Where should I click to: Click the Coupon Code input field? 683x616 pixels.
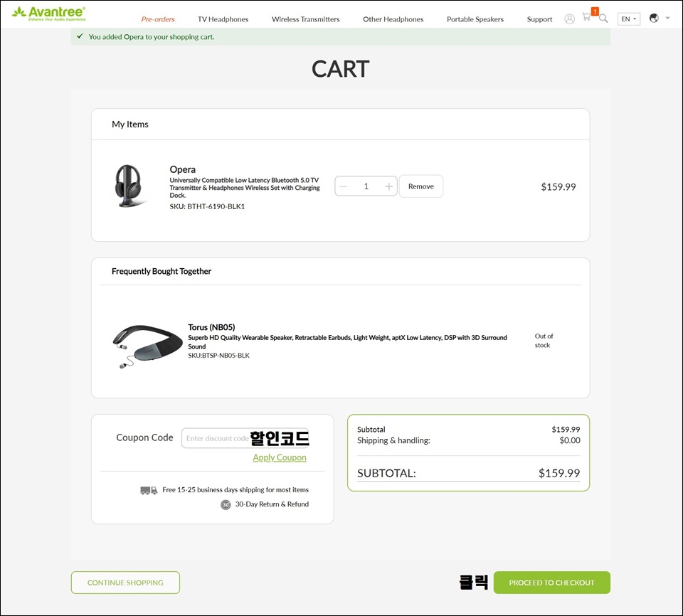pos(245,438)
